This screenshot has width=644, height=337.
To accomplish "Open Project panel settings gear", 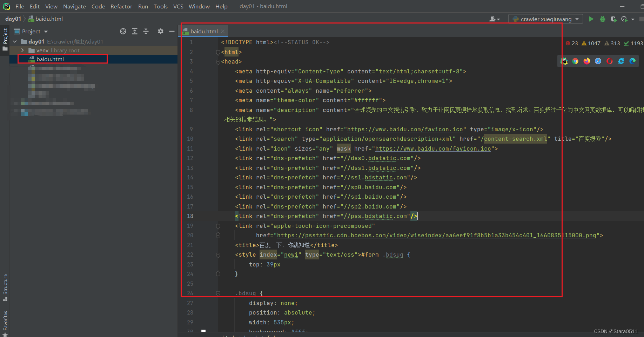I will (161, 31).
